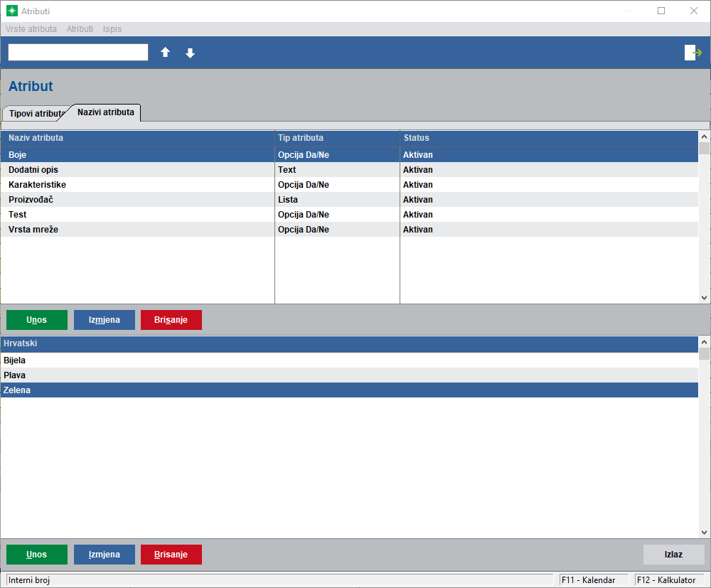Click the lower blue Izmjena button
The width and height of the screenshot is (711, 588).
[x=105, y=555]
